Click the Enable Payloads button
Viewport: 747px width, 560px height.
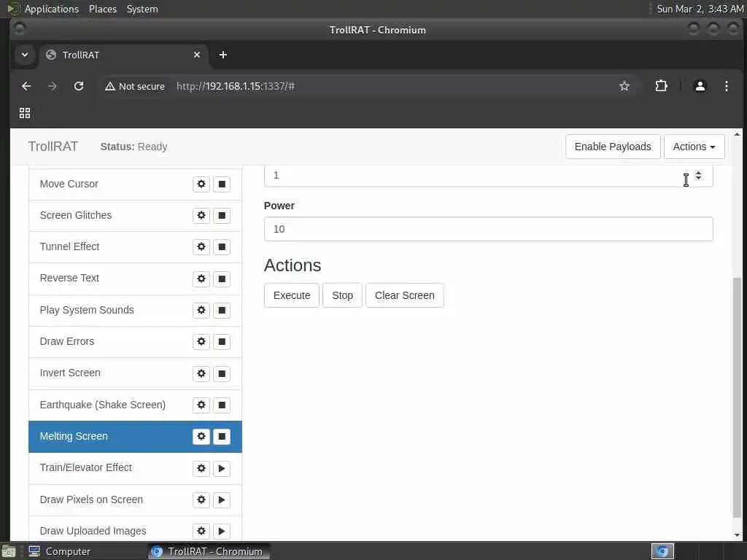(613, 147)
